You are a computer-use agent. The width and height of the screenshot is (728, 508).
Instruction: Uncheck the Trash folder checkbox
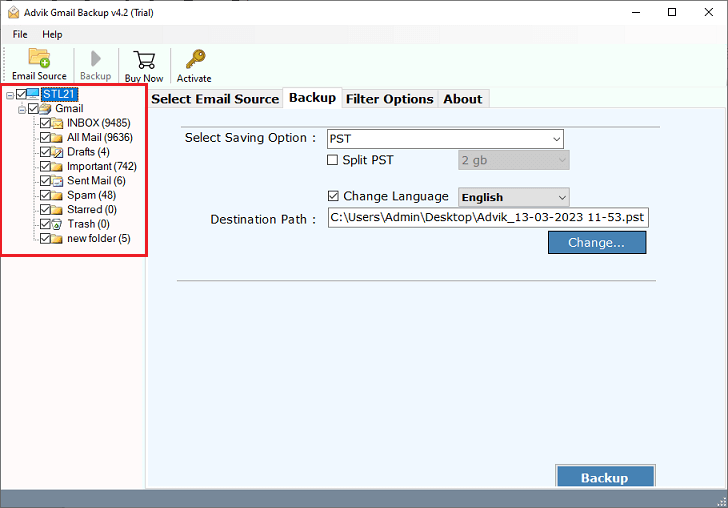tap(45, 224)
